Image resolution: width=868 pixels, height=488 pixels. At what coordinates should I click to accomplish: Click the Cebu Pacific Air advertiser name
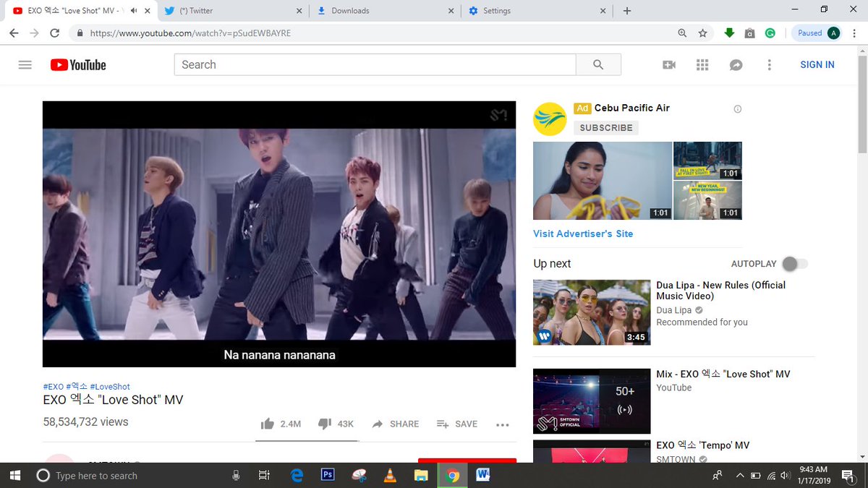click(631, 108)
